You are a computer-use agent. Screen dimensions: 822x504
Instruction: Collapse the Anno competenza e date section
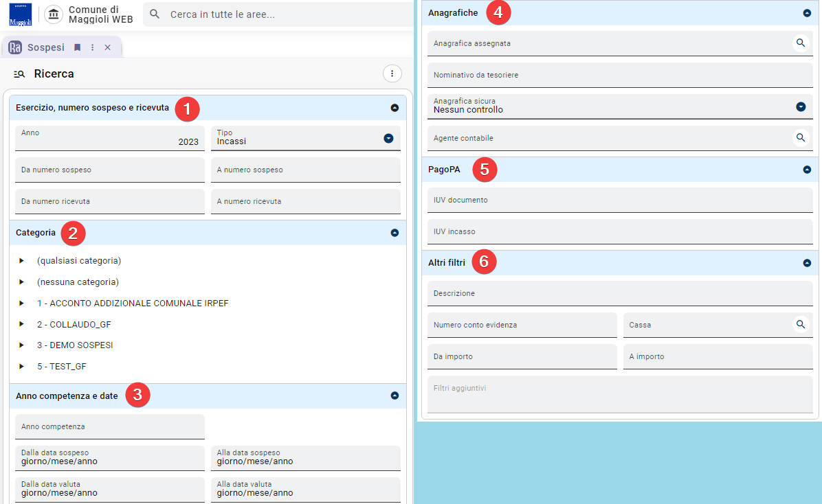click(x=395, y=396)
